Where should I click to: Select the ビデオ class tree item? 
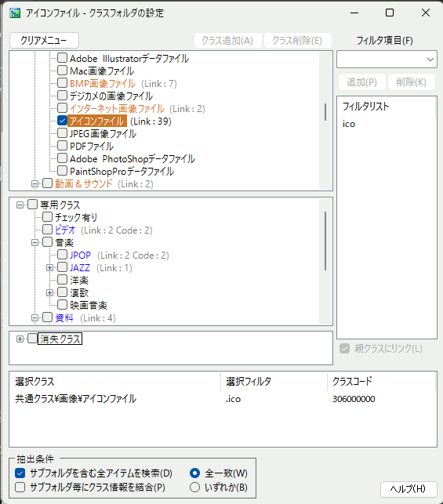[65, 230]
